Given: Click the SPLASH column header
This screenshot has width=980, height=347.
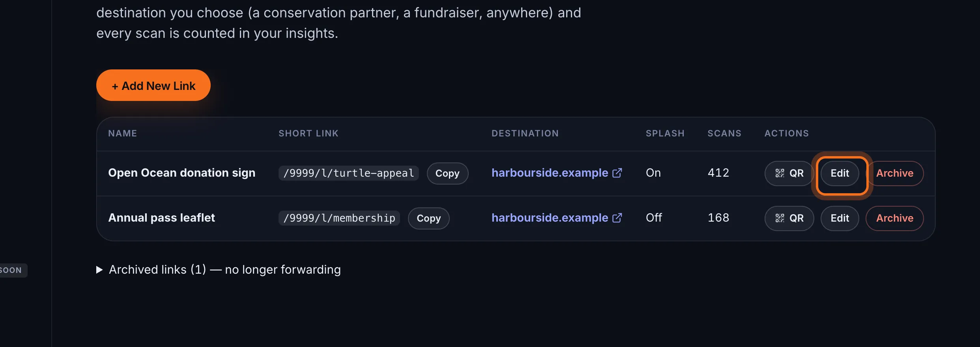Looking at the screenshot, I should click(665, 133).
